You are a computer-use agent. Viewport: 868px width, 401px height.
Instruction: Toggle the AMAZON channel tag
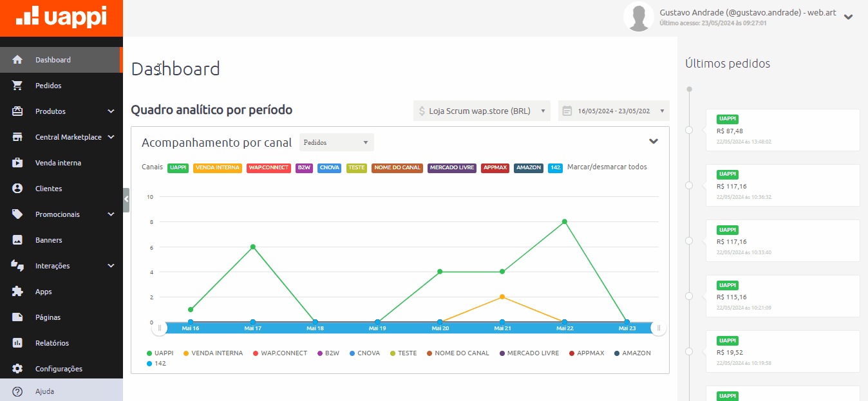pyautogui.click(x=528, y=167)
